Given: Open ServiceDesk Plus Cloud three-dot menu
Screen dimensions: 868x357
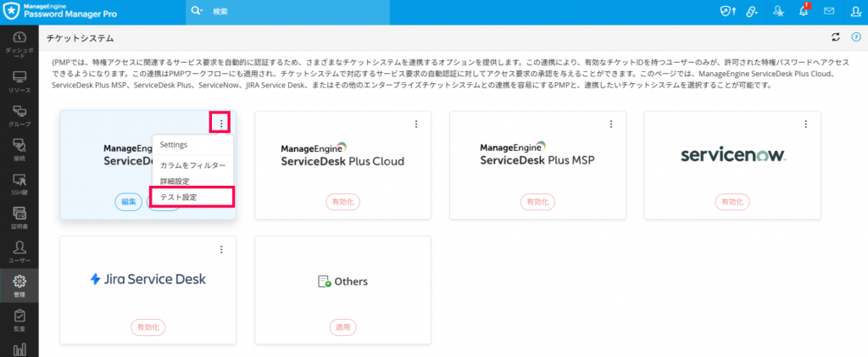Looking at the screenshot, I should 416,124.
